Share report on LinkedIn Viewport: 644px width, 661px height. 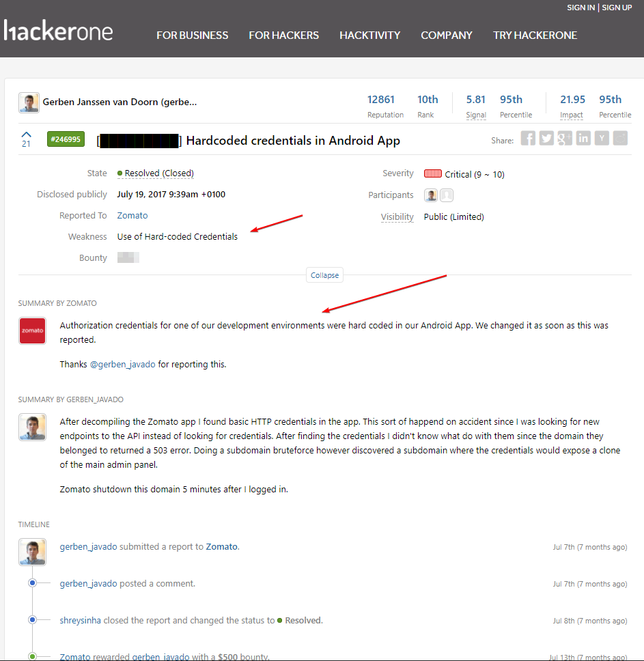[583, 138]
